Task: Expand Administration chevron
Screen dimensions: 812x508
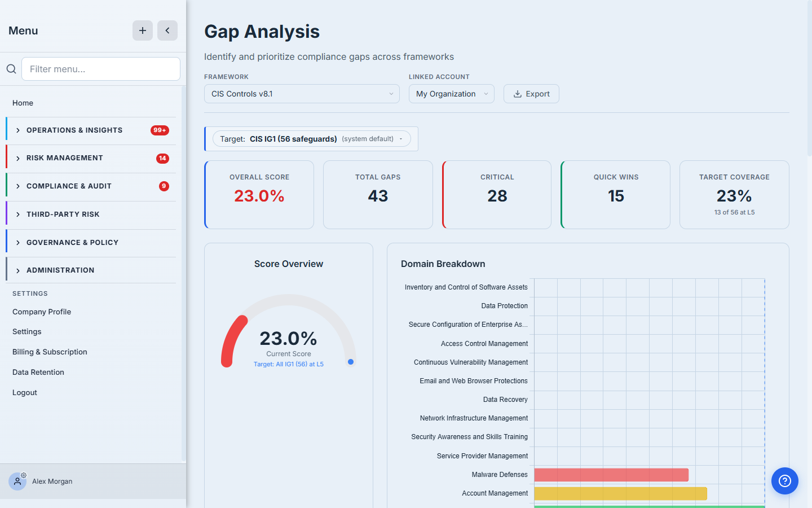Action: click(x=18, y=270)
